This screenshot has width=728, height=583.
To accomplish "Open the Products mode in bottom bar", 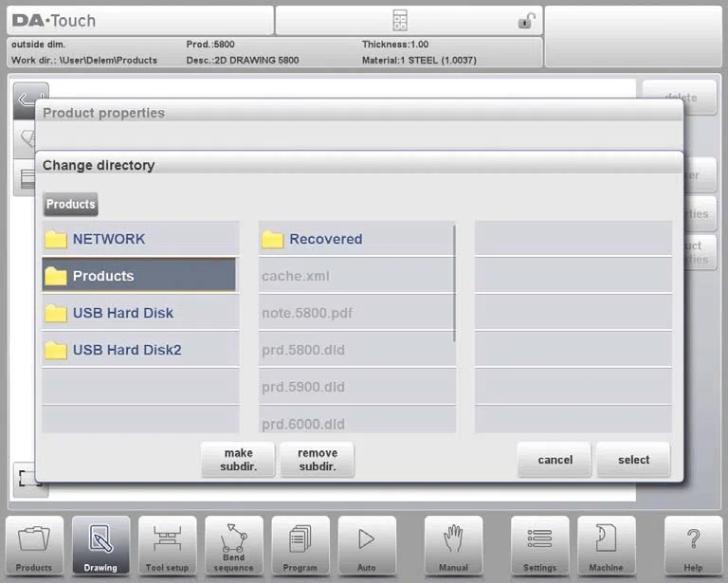I will (34, 546).
